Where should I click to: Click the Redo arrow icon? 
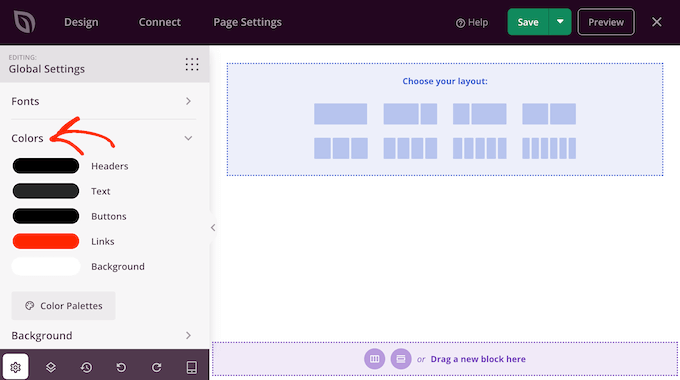[x=156, y=367]
